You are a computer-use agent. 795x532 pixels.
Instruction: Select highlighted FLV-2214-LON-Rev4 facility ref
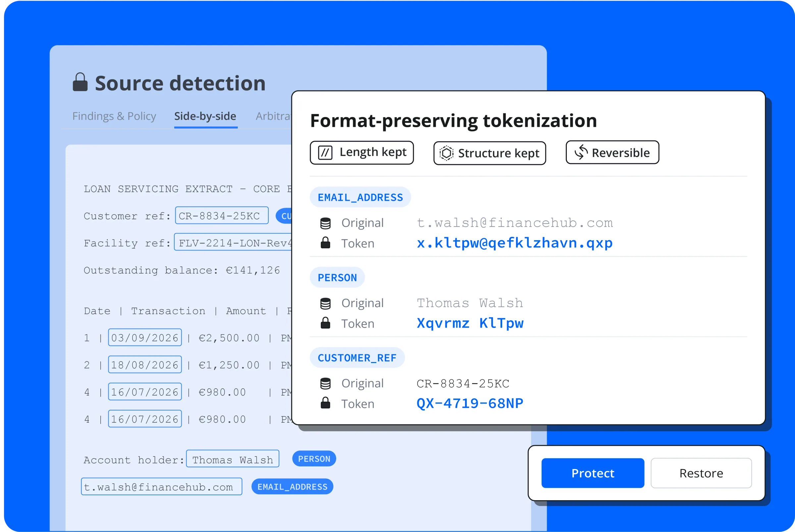234,242
